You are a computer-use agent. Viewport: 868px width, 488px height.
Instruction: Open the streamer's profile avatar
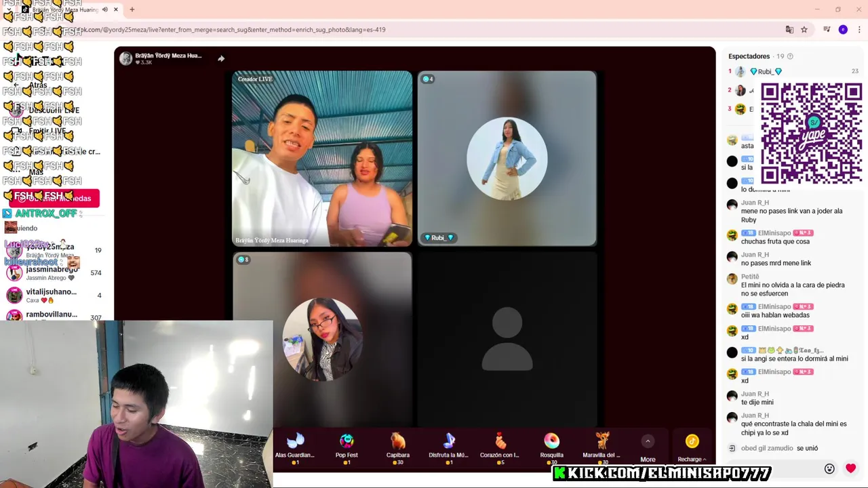pos(125,58)
